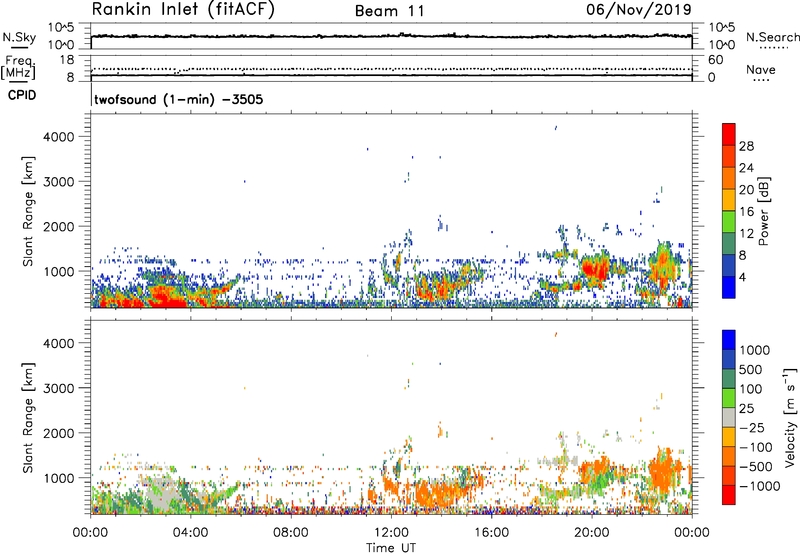The width and height of the screenshot is (800, 554).
Task: Click the '18' tick on the frequency axis
Action: [66, 60]
